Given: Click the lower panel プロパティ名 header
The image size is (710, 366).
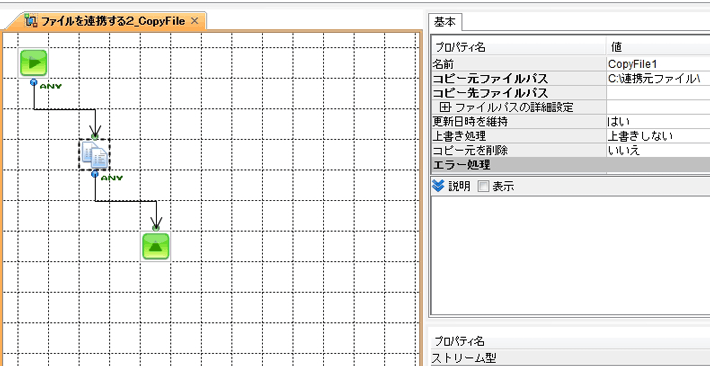Looking at the screenshot, I should pos(460,341).
